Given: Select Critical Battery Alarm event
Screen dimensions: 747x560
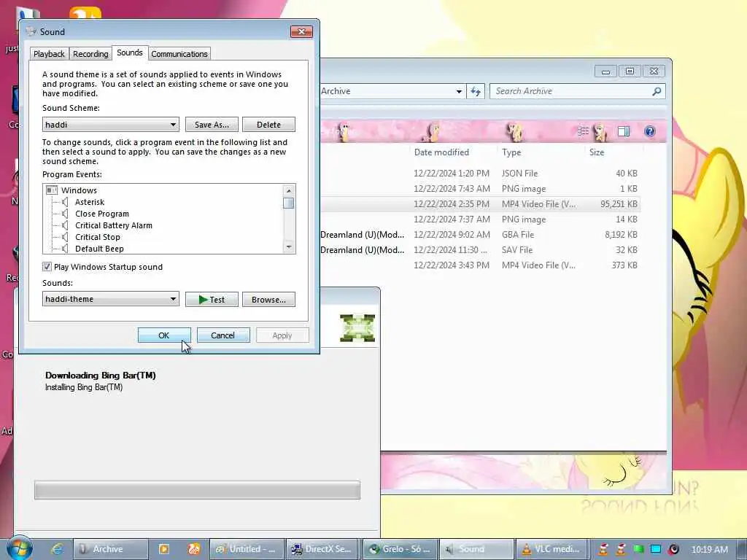Looking at the screenshot, I should click(x=113, y=225).
